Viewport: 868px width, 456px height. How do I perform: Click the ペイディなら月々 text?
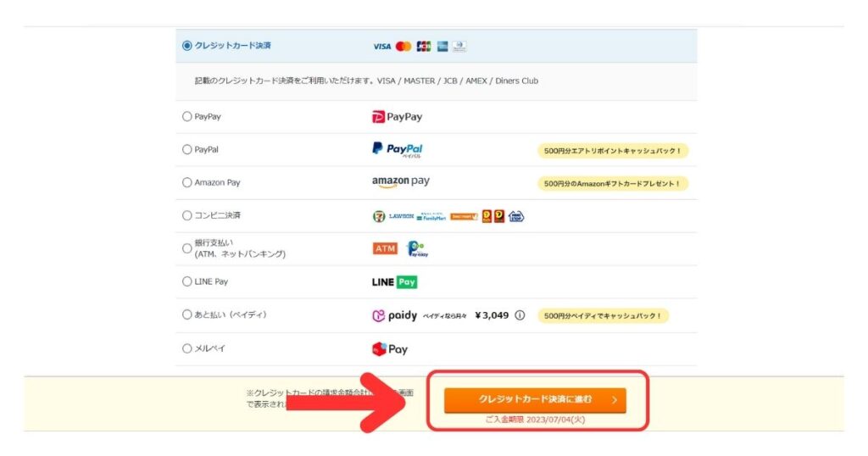[445, 316]
